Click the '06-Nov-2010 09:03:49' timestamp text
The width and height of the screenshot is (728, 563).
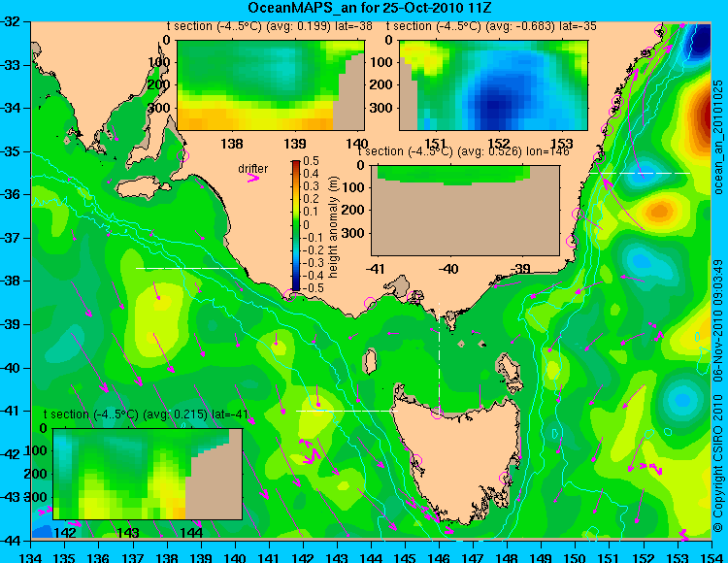click(x=717, y=320)
